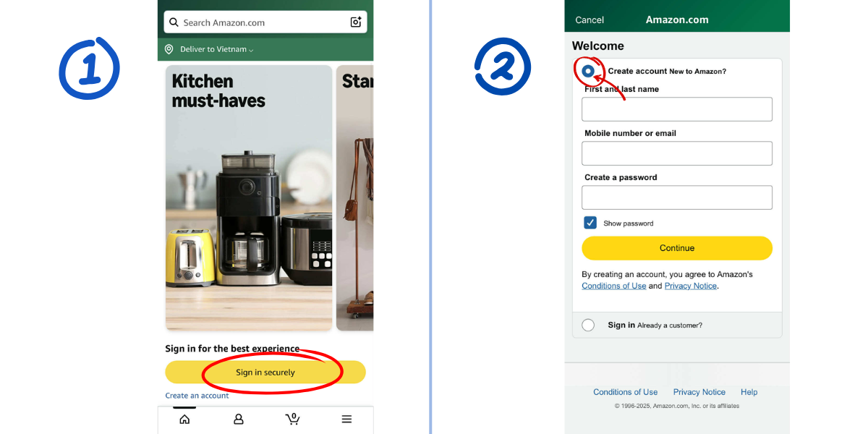The height and width of the screenshot is (434, 868).
Task: Open the Help footer link
Action: point(749,392)
